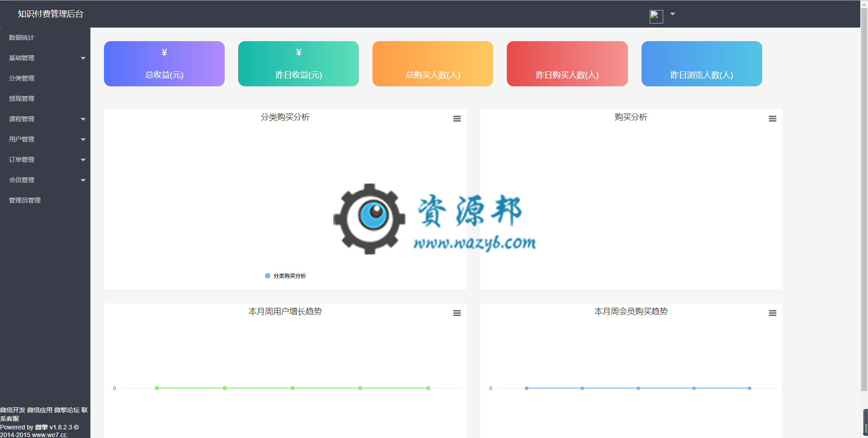Screen dimensions: 868x438
Task: Open the 微擎论坛 footer link
Action: pyautogui.click(x=67, y=410)
